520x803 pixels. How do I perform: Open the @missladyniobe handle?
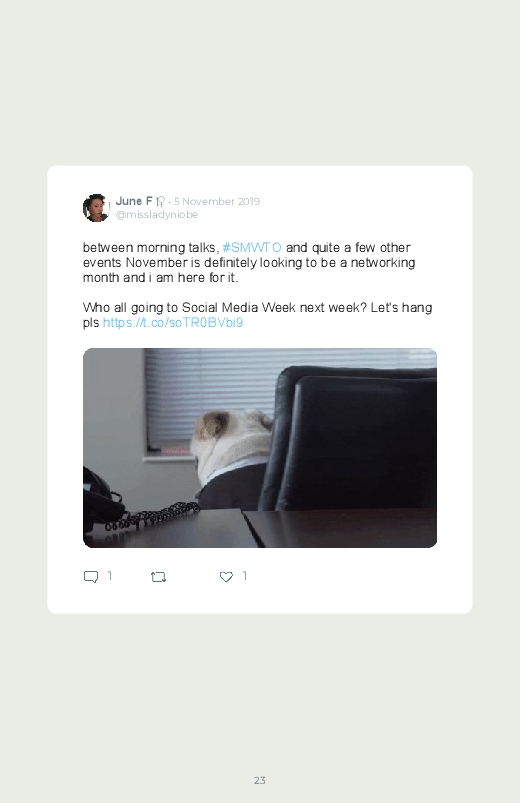(x=157, y=215)
